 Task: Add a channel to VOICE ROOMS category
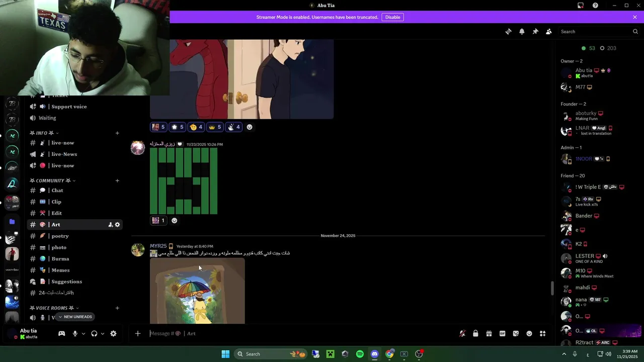point(117,308)
